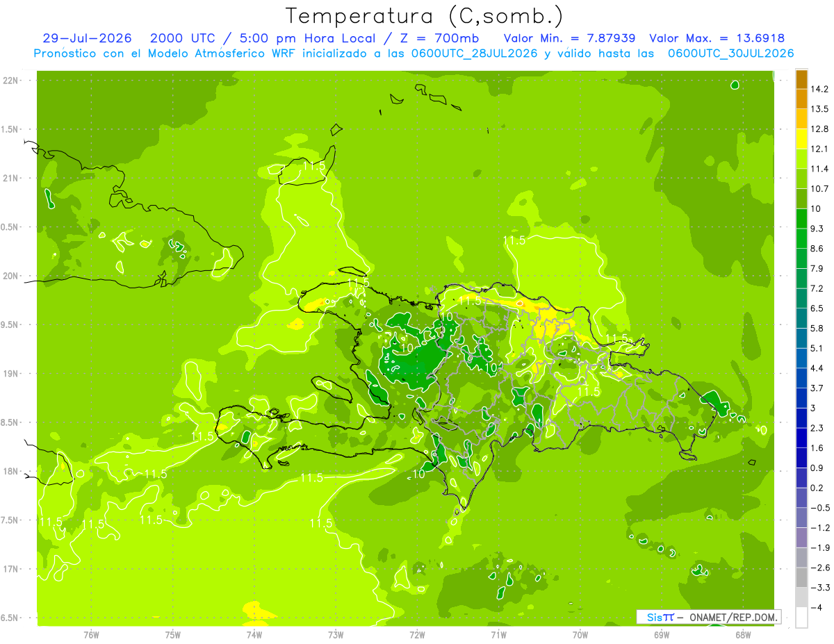
Task: Click the '10.7' color scale label
Action: (819, 189)
